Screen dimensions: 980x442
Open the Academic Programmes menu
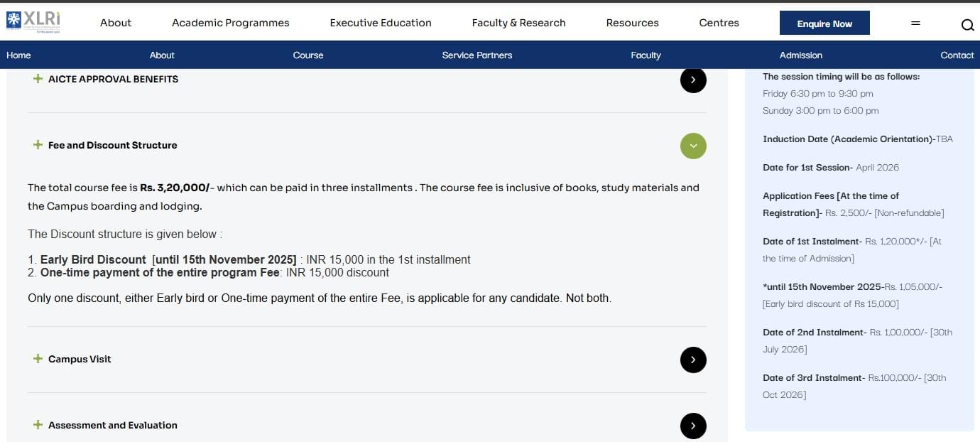click(x=230, y=23)
